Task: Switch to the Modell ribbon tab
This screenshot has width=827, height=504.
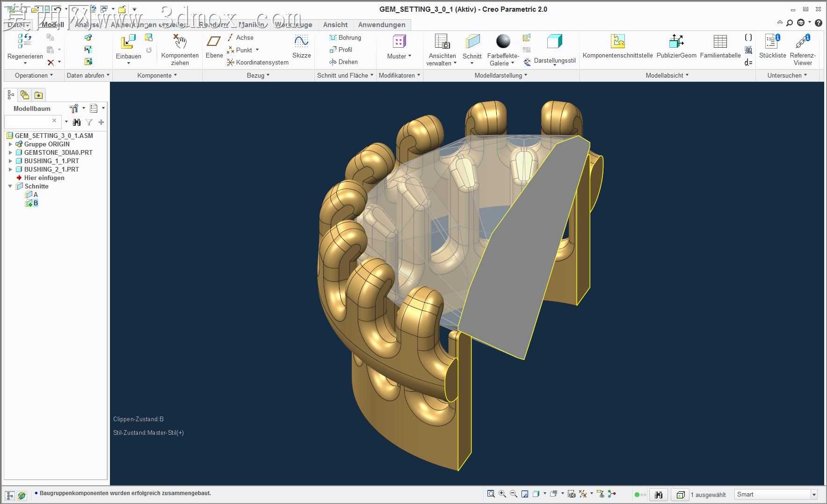Action: 53,25
